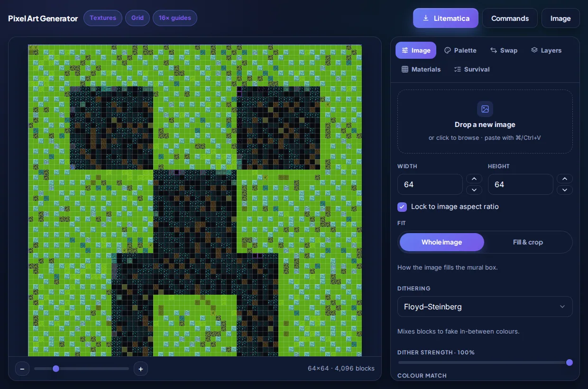Switch to the Image tab
Image resolution: width=588 pixels, height=389 pixels.
click(x=416, y=50)
